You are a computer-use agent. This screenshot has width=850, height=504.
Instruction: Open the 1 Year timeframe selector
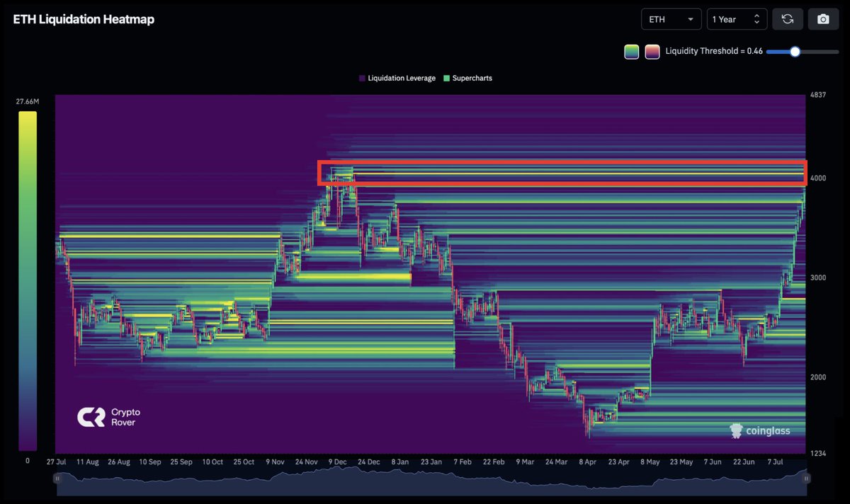click(x=737, y=19)
